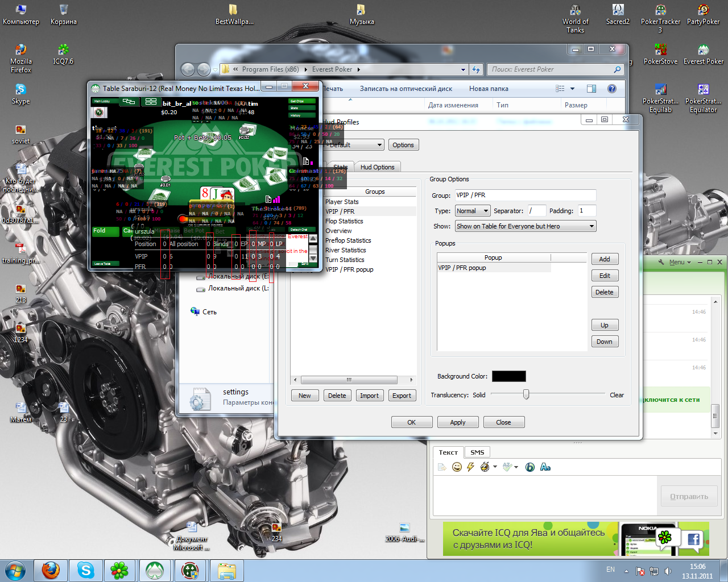The height and width of the screenshot is (582, 728).
Task: Expand the ICQ animated emoticon dropdown
Action: click(495, 467)
